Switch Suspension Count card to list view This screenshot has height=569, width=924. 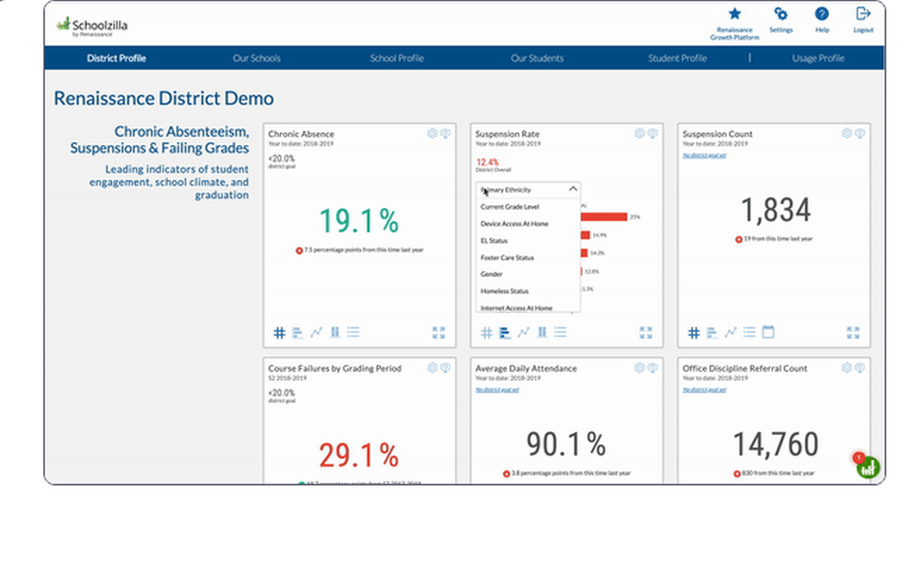click(749, 333)
